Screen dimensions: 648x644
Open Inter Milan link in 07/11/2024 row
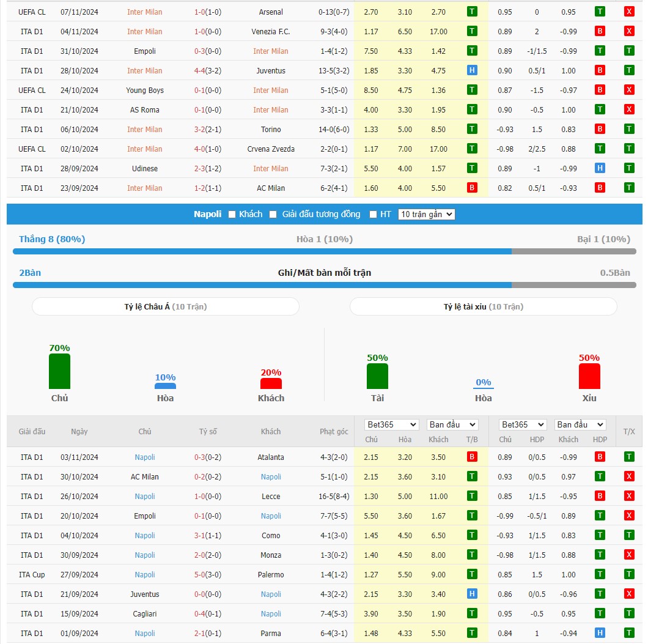(x=145, y=12)
